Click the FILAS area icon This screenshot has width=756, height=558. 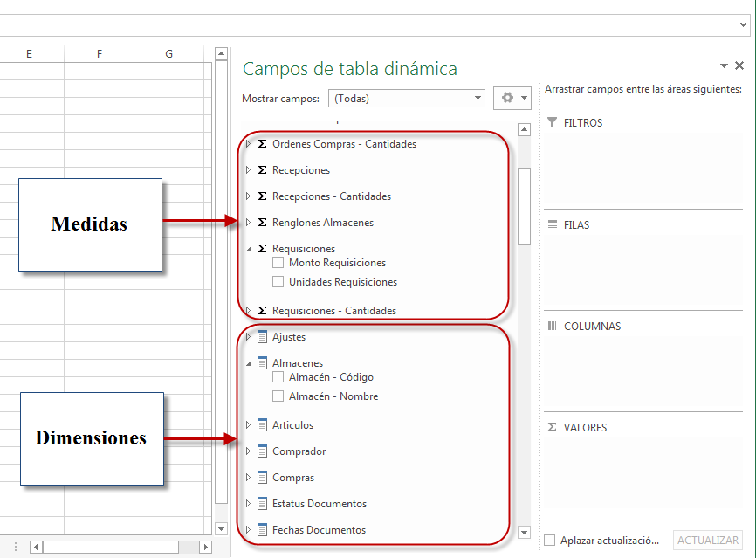551,224
